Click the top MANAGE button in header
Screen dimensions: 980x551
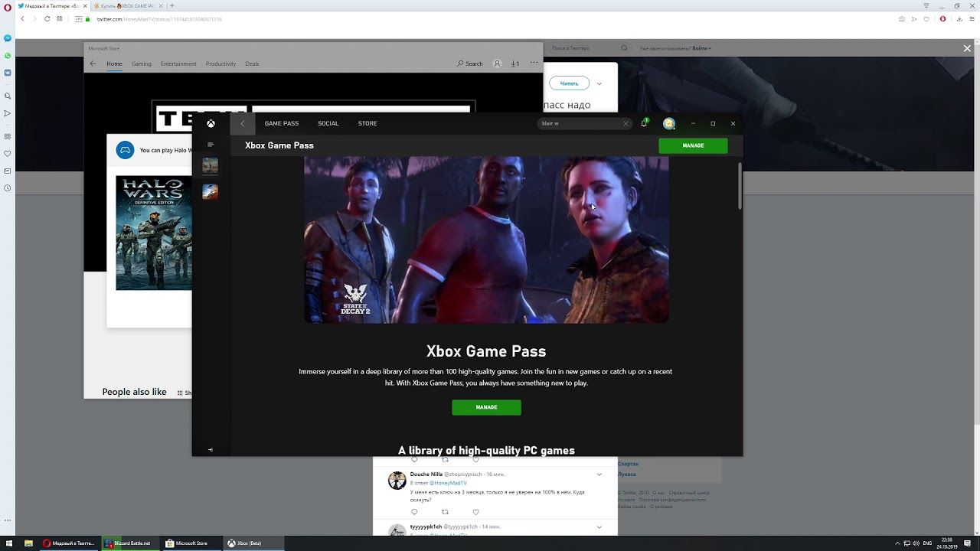[x=693, y=145]
